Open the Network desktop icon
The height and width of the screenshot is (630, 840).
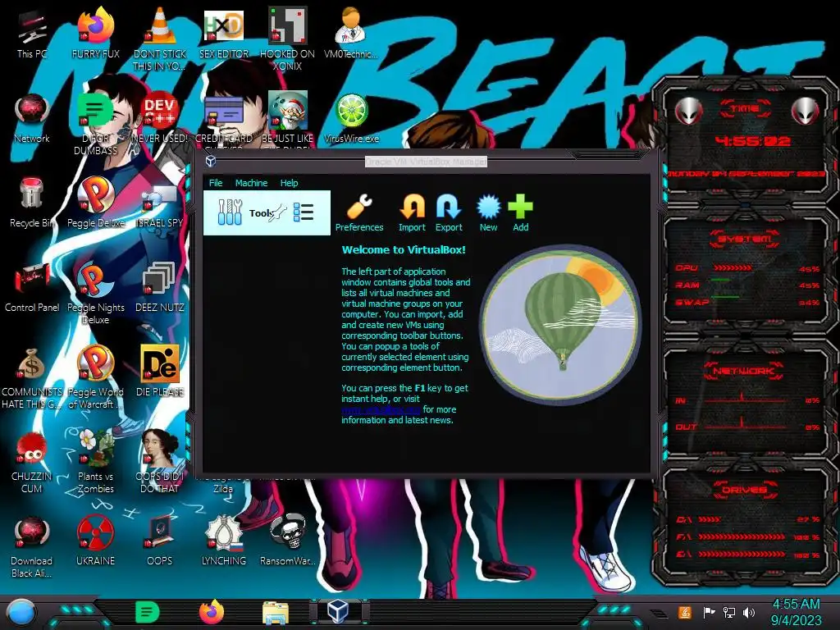(32, 118)
